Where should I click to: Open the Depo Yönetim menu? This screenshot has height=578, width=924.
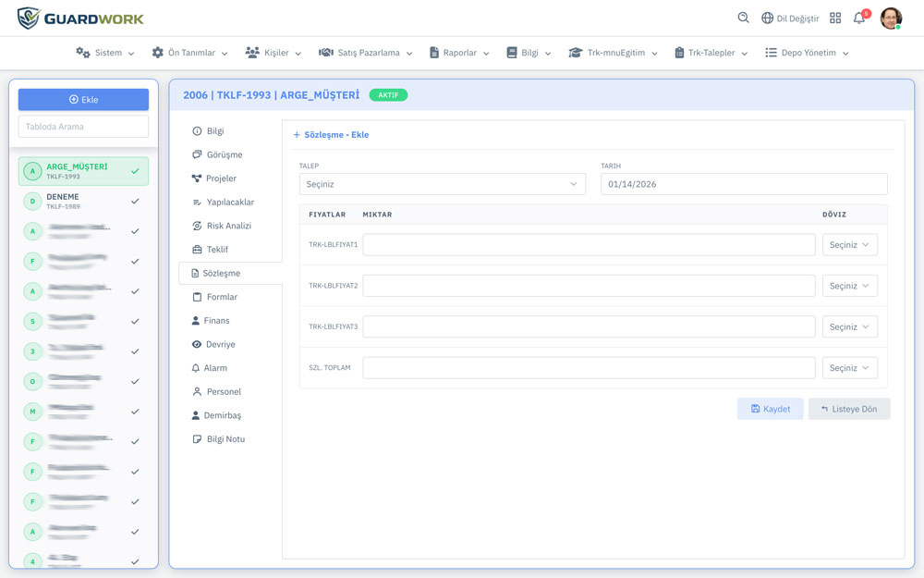coord(807,53)
